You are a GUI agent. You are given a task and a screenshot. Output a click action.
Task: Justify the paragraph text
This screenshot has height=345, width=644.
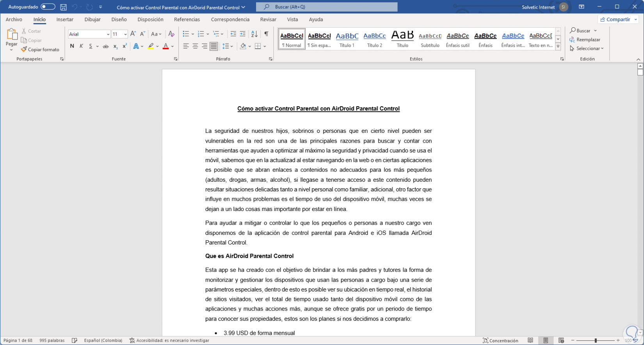(x=214, y=46)
